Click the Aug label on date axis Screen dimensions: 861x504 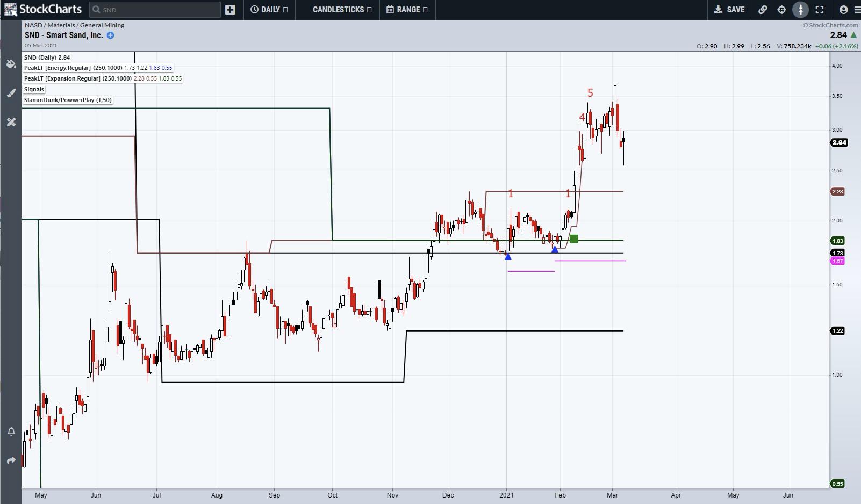pos(217,495)
